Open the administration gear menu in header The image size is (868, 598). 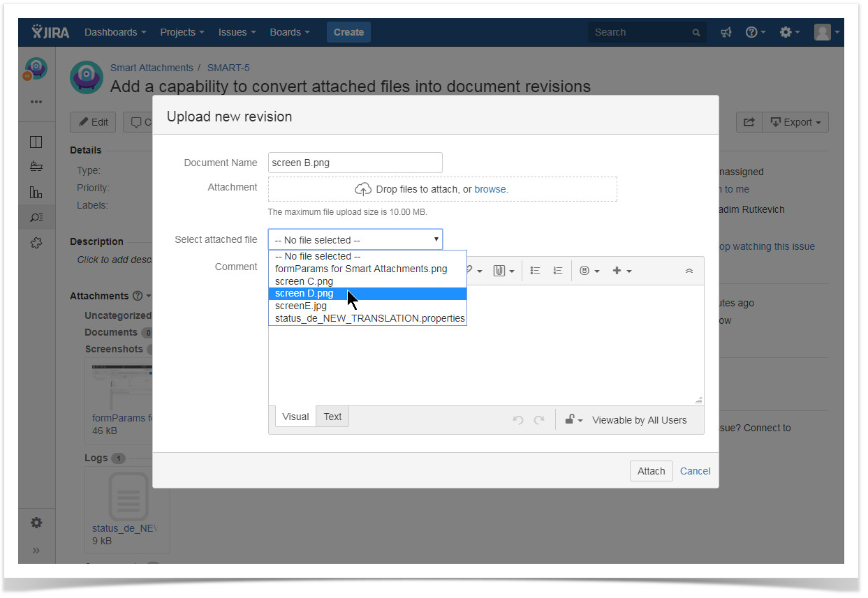coord(789,32)
